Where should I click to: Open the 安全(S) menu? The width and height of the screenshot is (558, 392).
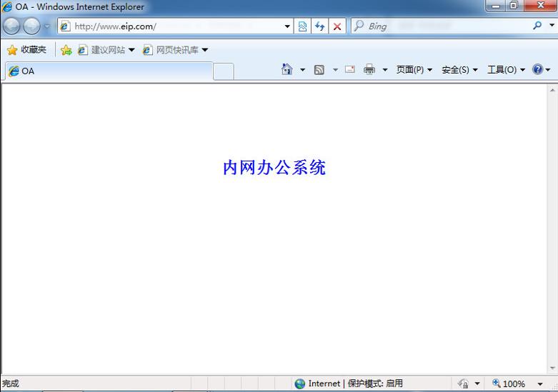[459, 70]
